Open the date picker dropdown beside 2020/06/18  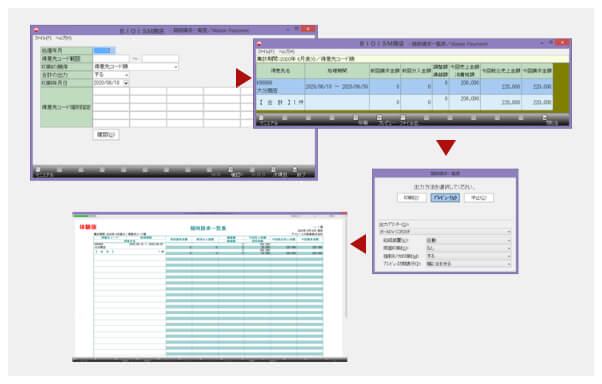pyautogui.click(x=126, y=83)
